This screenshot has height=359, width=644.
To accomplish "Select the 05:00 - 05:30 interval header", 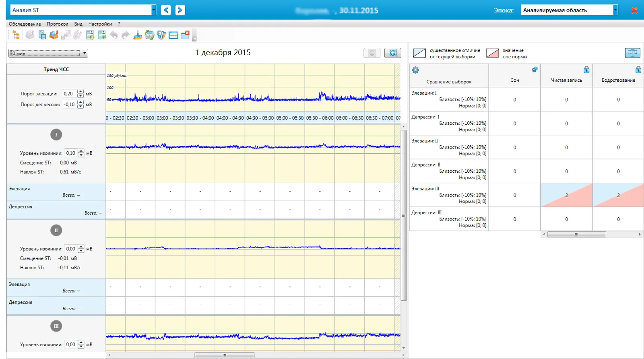I will click(290, 118).
